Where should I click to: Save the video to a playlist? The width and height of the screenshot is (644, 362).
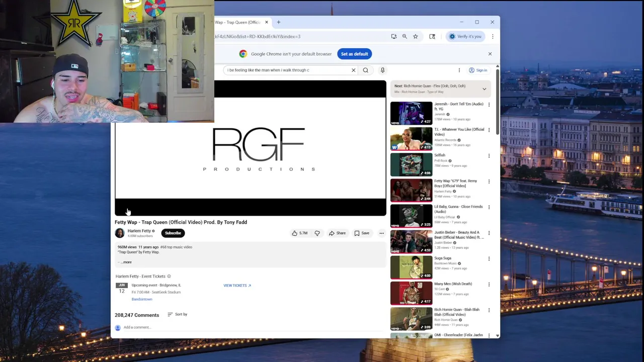click(x=362, y=233)
